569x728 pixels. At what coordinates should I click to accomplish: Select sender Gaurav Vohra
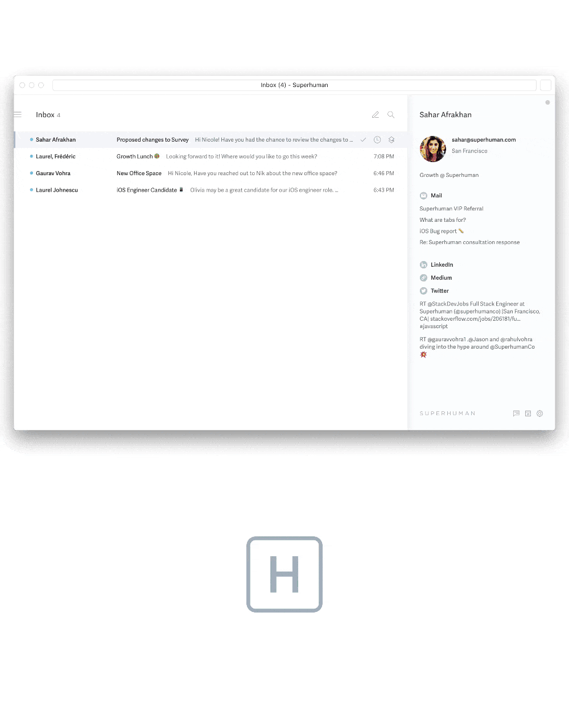tap(53, 173)
